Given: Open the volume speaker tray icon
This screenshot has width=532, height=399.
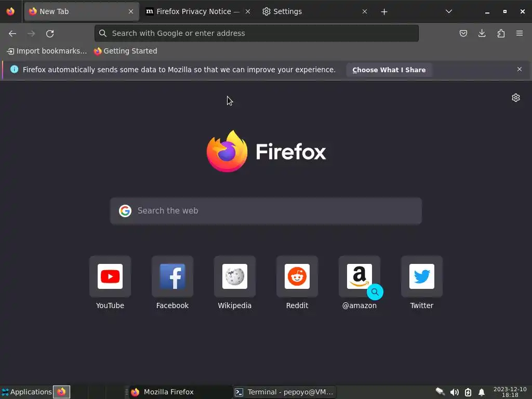Looking at the screenshot, I should [x=454, y=392].
